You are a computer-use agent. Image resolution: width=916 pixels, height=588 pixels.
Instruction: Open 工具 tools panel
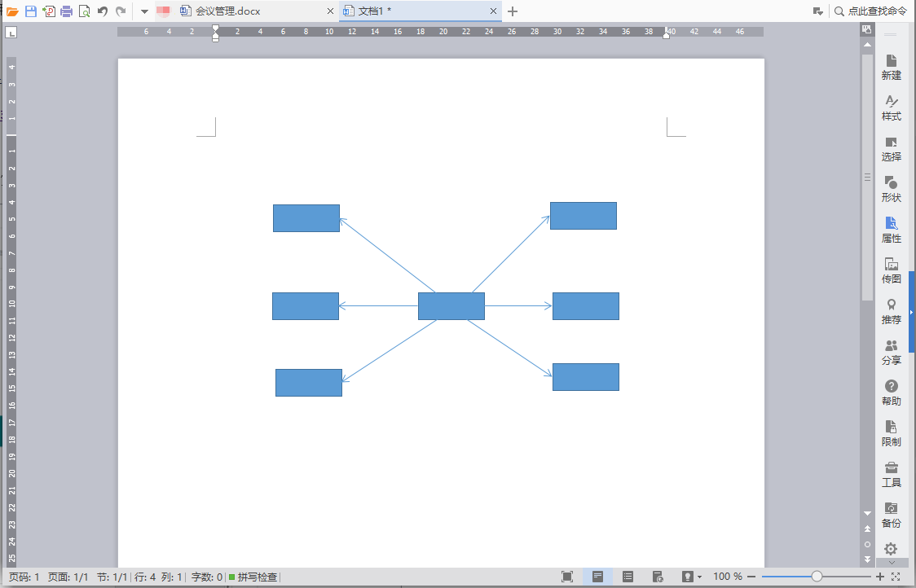pos(891,475)
